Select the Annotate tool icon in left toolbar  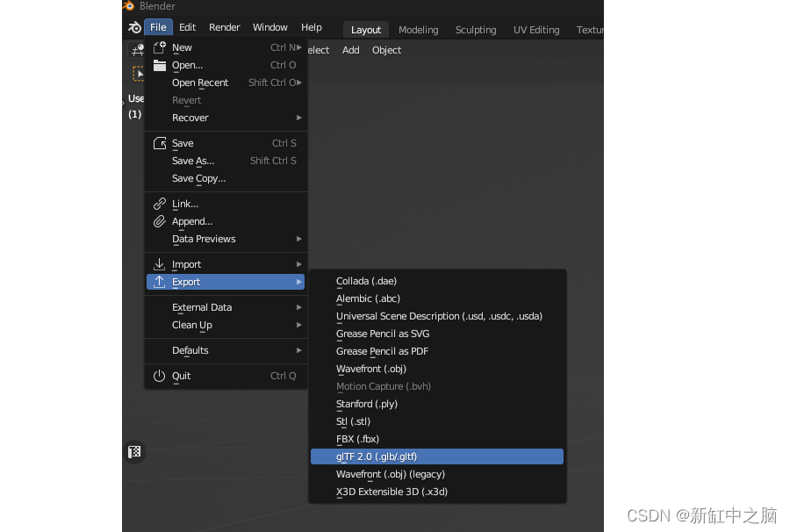(138, 50)
